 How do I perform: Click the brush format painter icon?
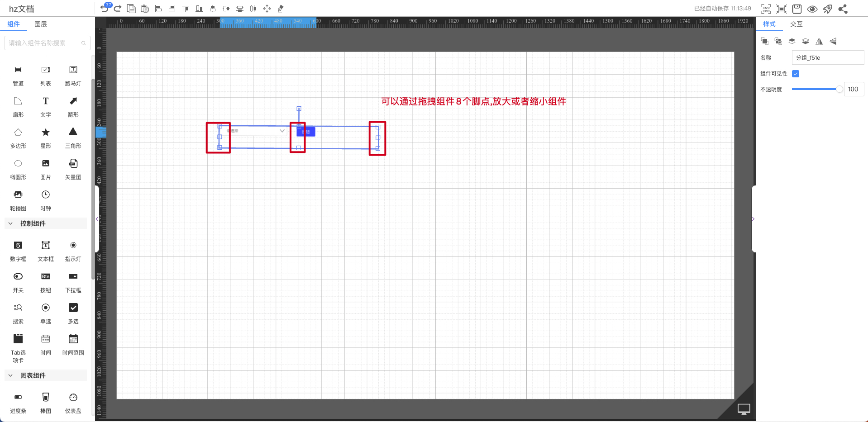(281, 9)
